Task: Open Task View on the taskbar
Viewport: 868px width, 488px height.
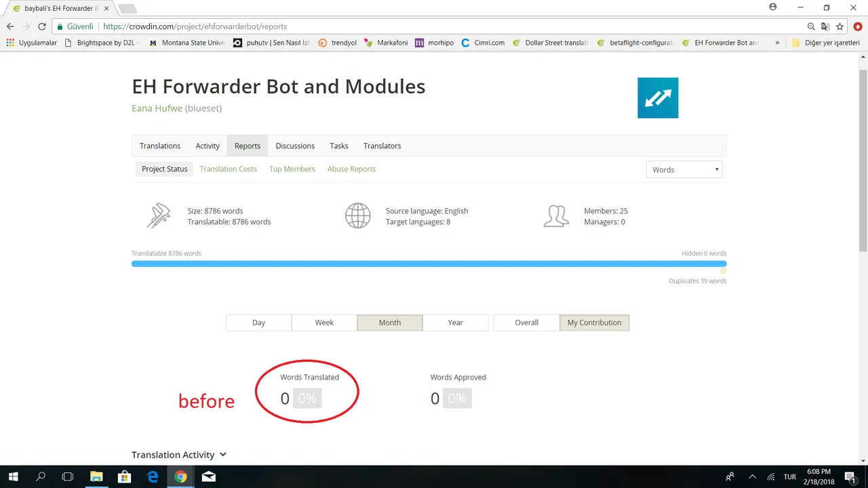Action: tap(68, 476)
